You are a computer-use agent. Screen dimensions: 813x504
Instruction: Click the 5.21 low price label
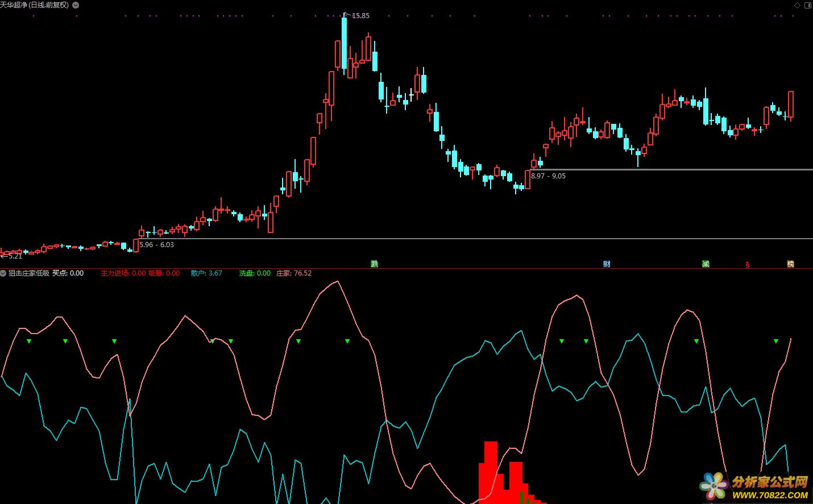[15, 256]
